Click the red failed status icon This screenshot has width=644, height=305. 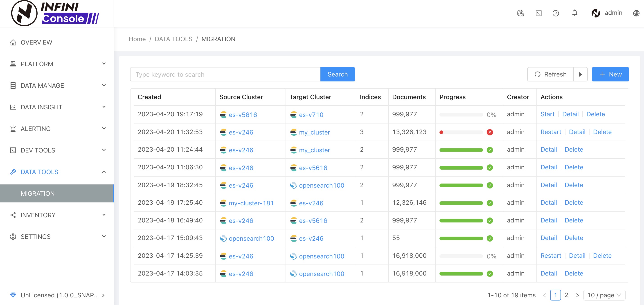point(490,132)
